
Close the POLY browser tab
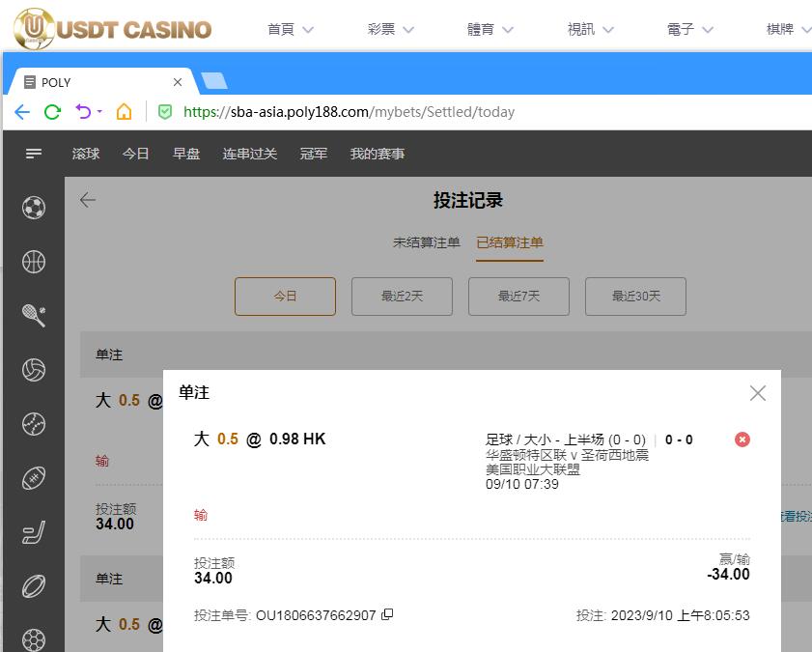click(178, 82)
